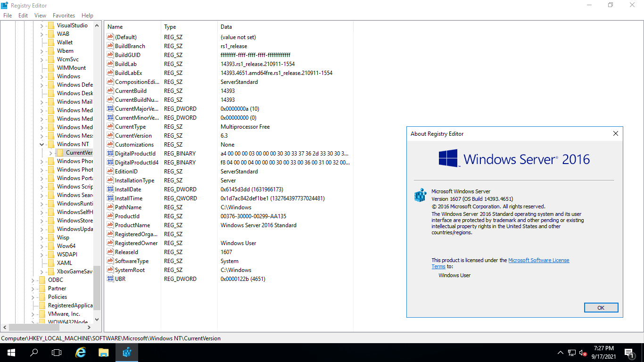Viewport: 644px width, 362px height.
Task: Click the CurrentMajorVersion DWORD value icon
Action: point(110,109)
